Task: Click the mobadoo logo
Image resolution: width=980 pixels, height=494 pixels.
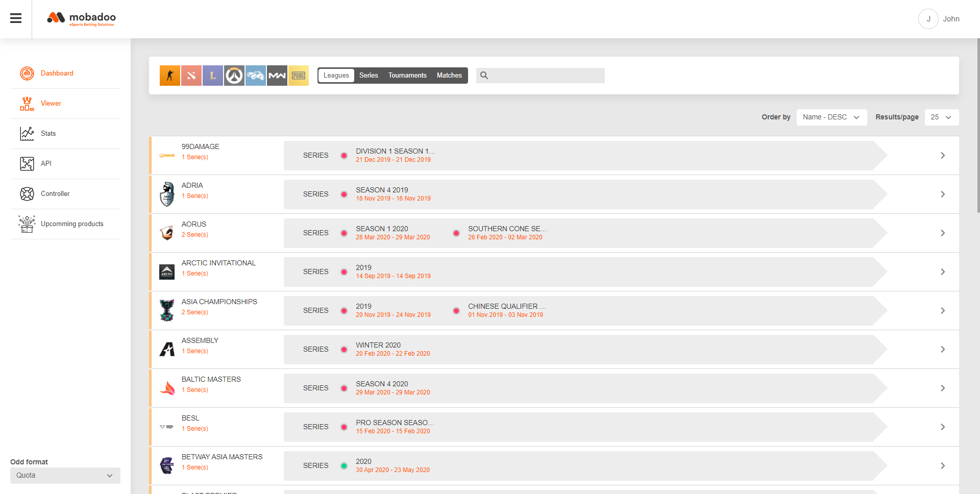Action: point(82,19)
